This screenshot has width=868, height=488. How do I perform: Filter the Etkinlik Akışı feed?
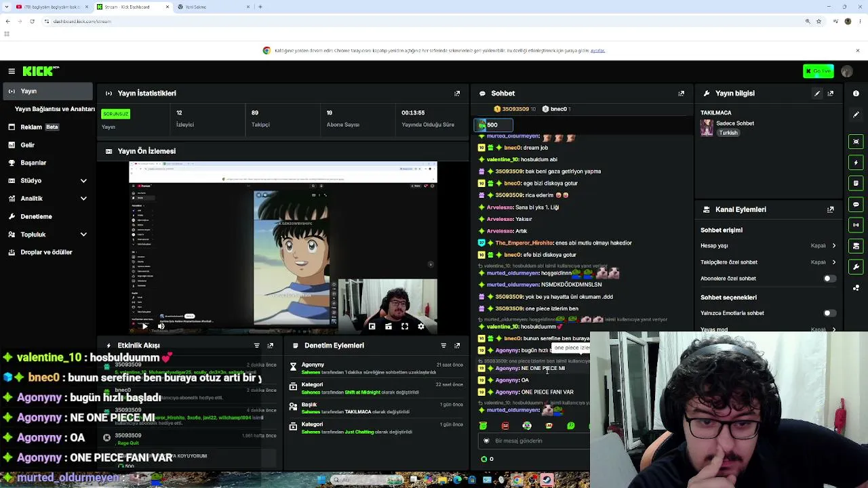(x=256, y=346)
